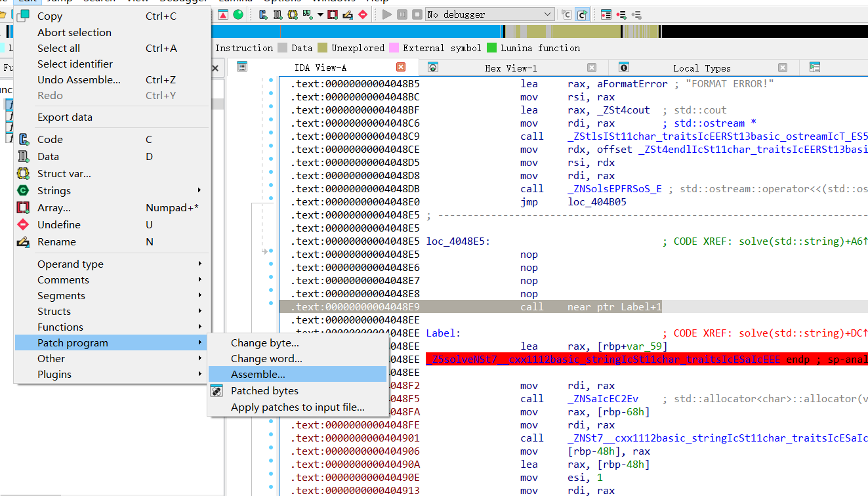Viewport: 868px width, 496px height.
Task: Click the Data icon in toolbar
Action: pos(278,14)
